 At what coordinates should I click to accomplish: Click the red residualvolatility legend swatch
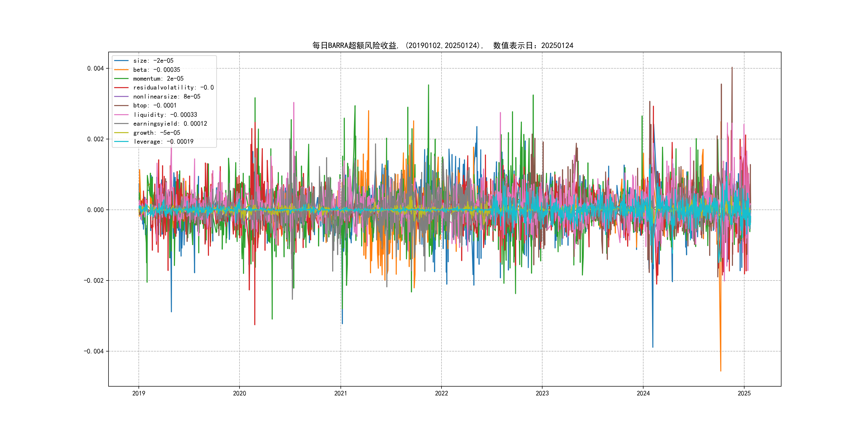pyautogui.click(x=121, y=88)
